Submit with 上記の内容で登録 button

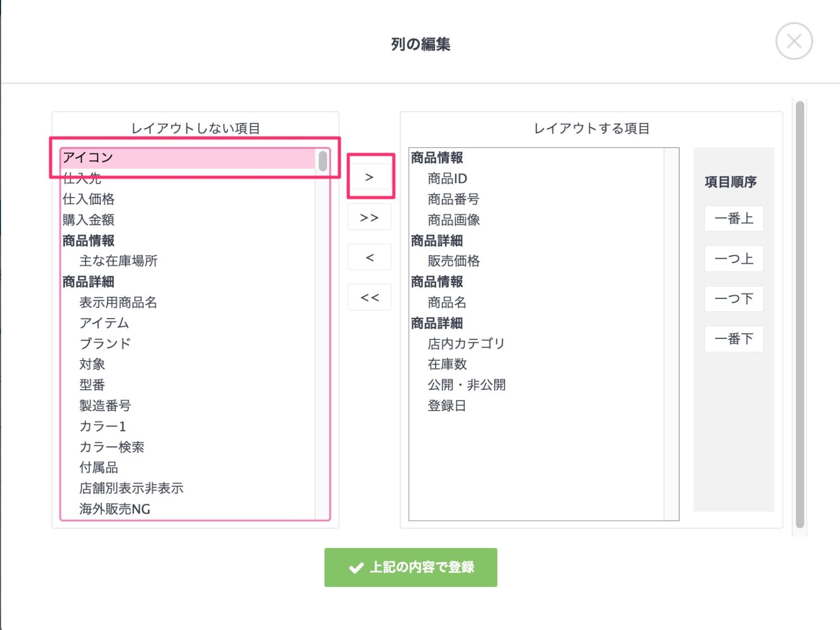click(x=410, y=567)
